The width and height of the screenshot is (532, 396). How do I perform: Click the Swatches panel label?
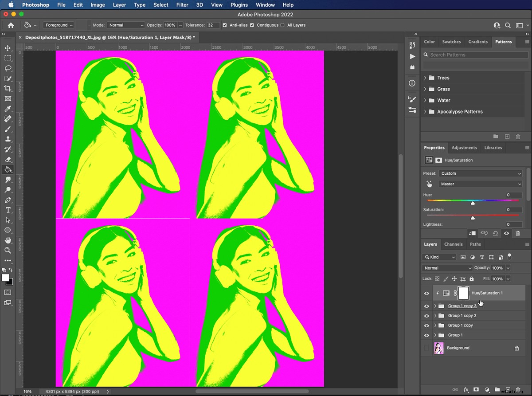point(451,42)
